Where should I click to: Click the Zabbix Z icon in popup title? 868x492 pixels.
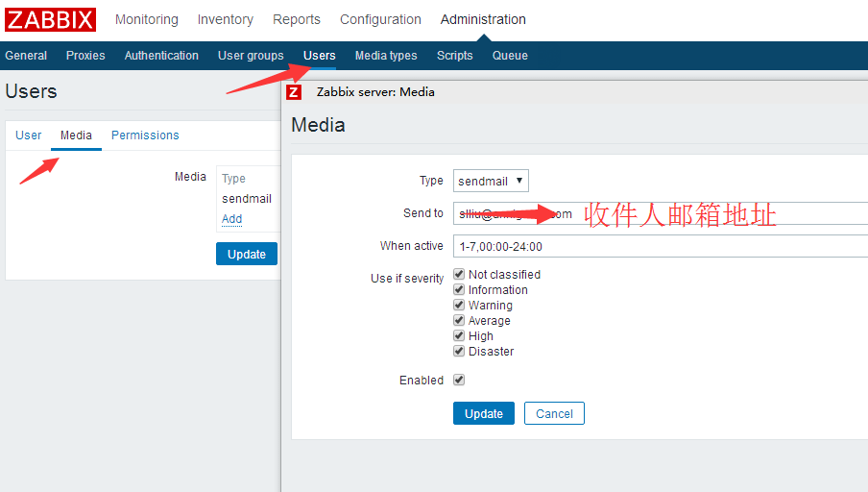click(x=294, y=92)
